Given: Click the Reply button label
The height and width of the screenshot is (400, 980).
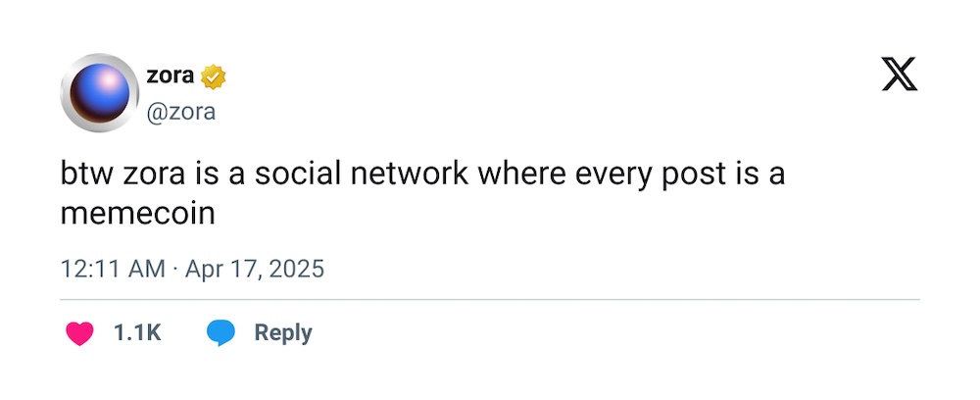Looking at the screenshot, I should pos(283,333).
